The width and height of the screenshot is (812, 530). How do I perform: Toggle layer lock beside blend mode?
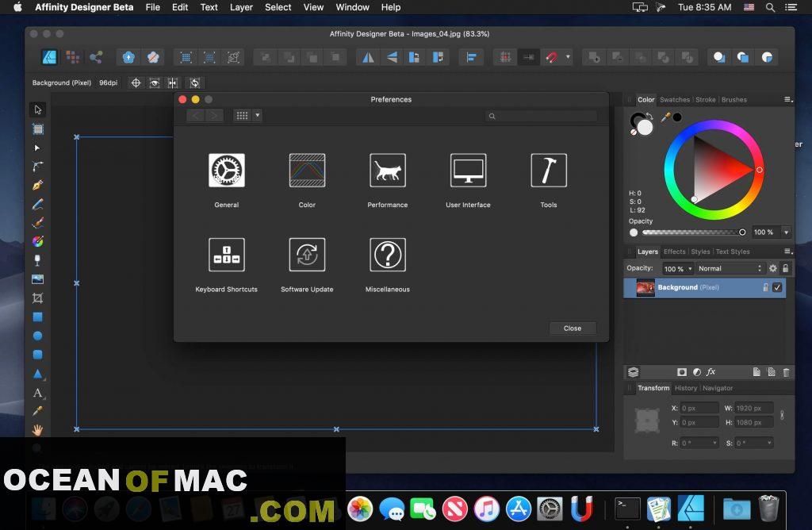click(786, 268)
